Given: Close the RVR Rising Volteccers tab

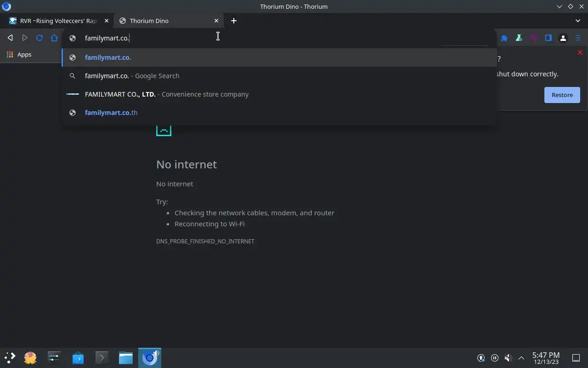Looking at the screenshot, I should pos(107,21).
